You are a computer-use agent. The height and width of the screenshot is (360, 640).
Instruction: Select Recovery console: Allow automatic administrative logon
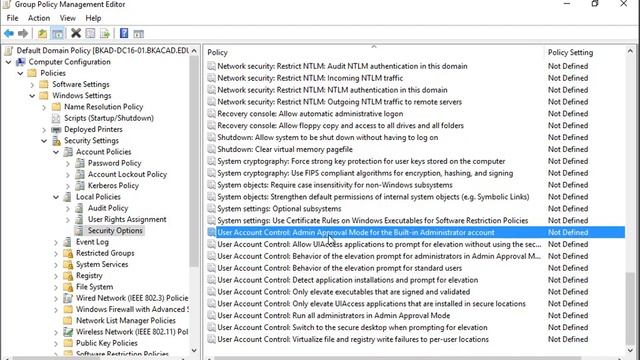click(310, 113)
